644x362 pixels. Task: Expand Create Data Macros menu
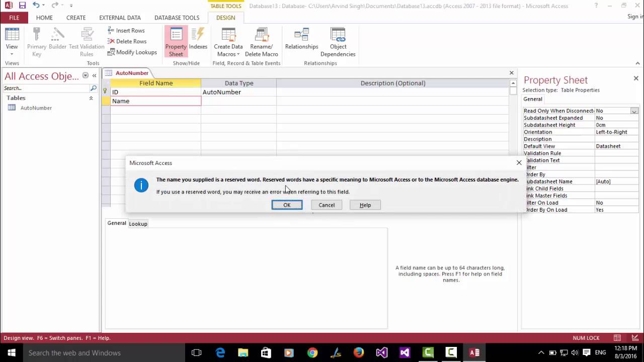228,42
